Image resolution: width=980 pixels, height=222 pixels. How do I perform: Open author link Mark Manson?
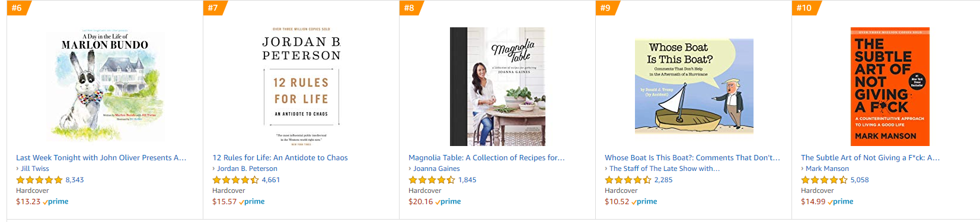(x=827, y=169)
